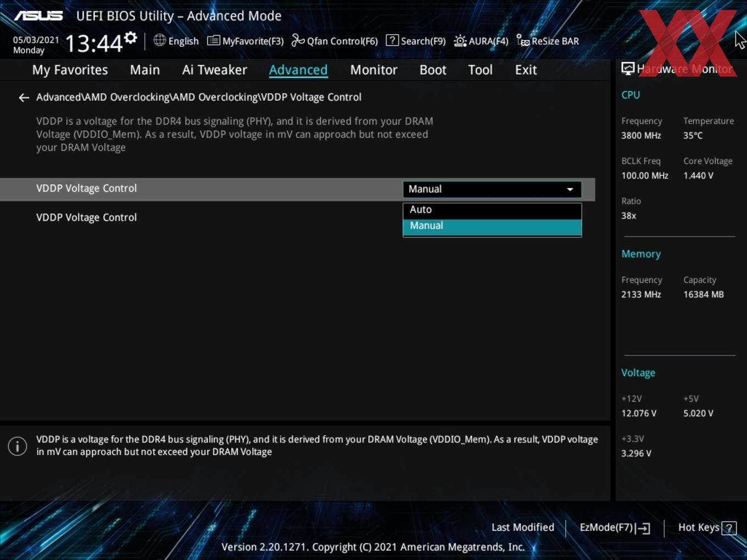Image resolution: width=747 pixels, height=560 pixels.
Task: Click the CPU Frequency 3800 MHz value
Action: tap(641, 136)
